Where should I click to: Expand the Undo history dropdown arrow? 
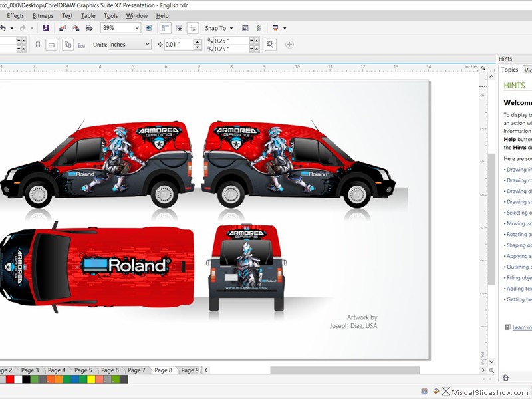click(x=12, y=28)
